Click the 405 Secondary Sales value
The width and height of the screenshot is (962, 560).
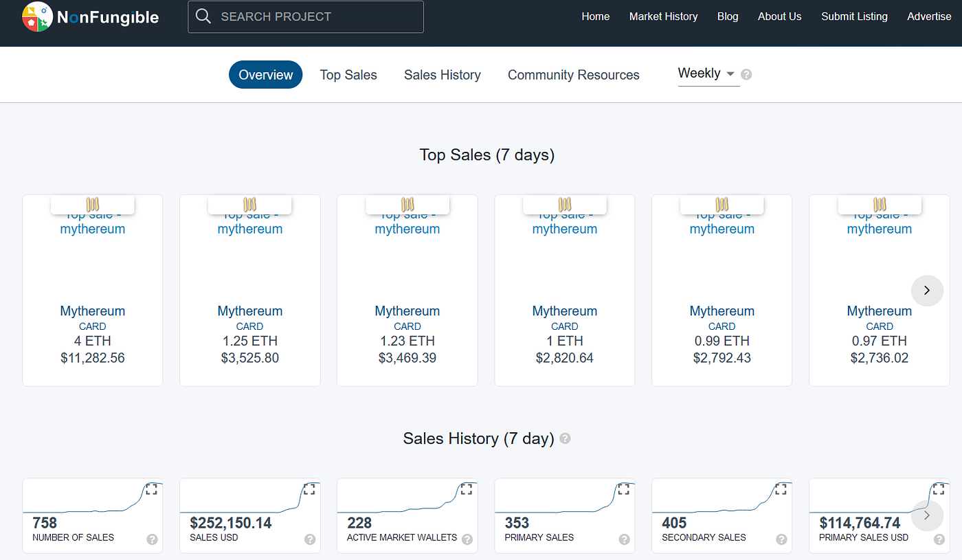(674, 524)
